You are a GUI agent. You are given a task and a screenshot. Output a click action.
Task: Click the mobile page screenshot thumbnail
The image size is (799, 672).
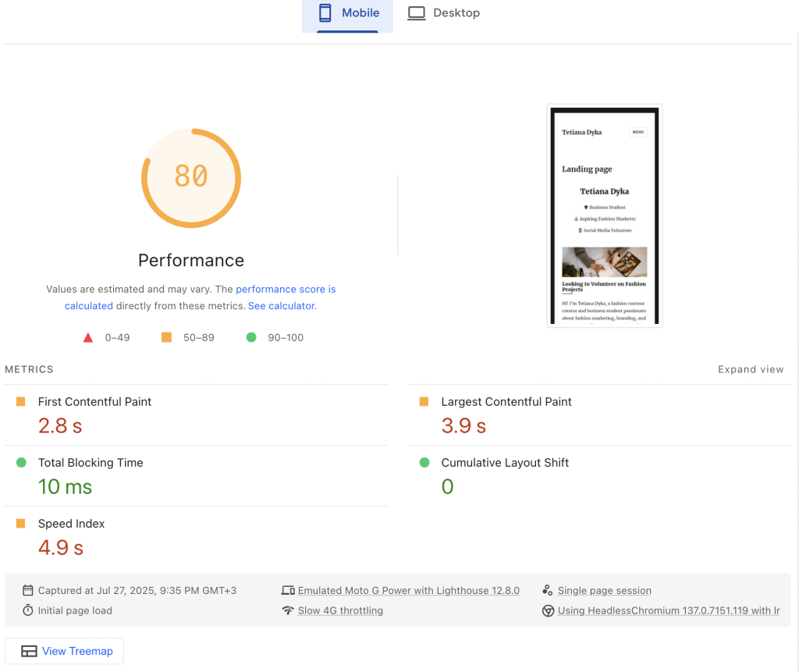click(605, 216)
